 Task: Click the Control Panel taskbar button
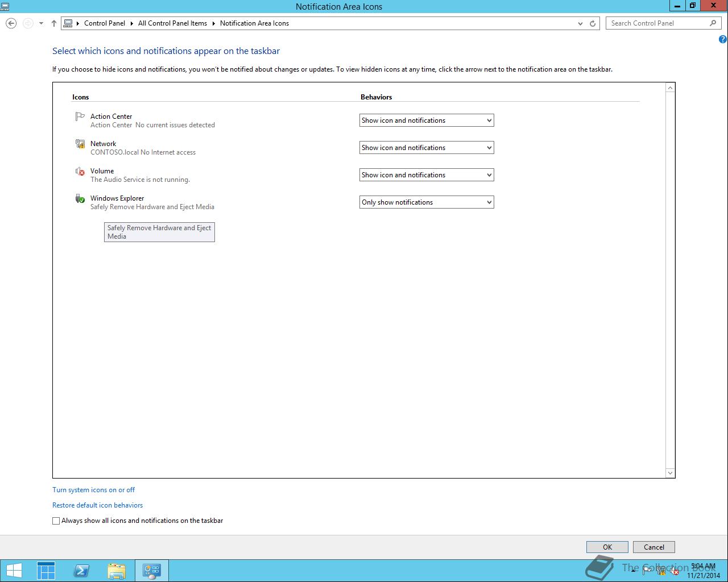152,571
